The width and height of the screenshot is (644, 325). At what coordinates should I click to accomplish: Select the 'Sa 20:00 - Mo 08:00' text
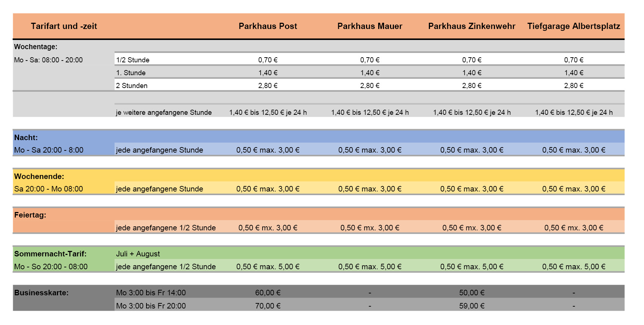(48, 189)
